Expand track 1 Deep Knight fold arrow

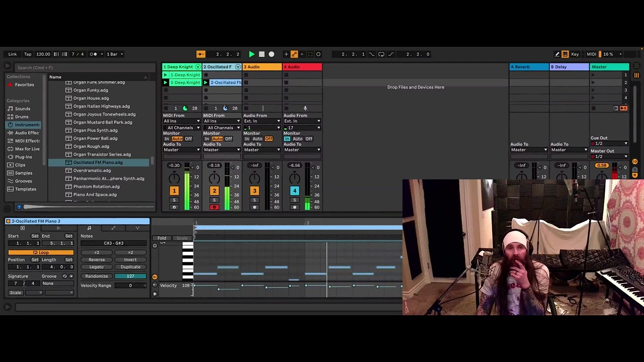click(198, 67)
